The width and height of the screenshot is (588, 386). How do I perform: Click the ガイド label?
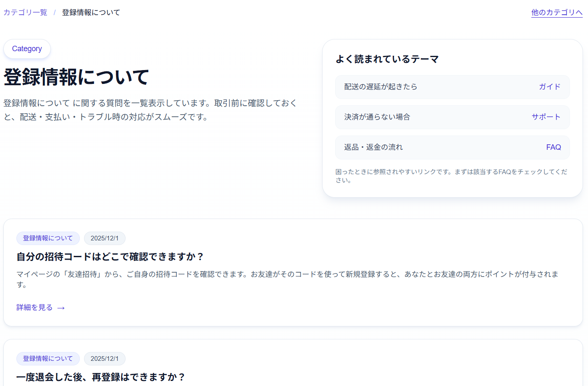click(x=549, y=87)
